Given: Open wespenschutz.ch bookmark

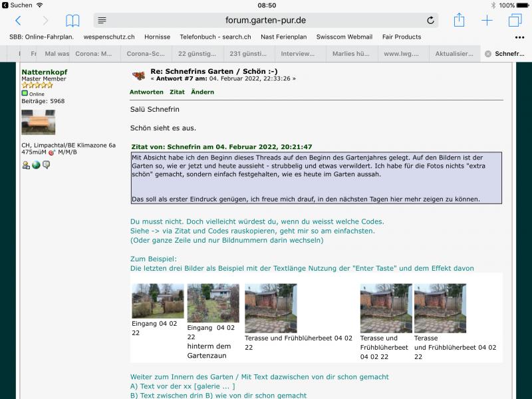Looking at the screenshot, I should coord(110,37).
